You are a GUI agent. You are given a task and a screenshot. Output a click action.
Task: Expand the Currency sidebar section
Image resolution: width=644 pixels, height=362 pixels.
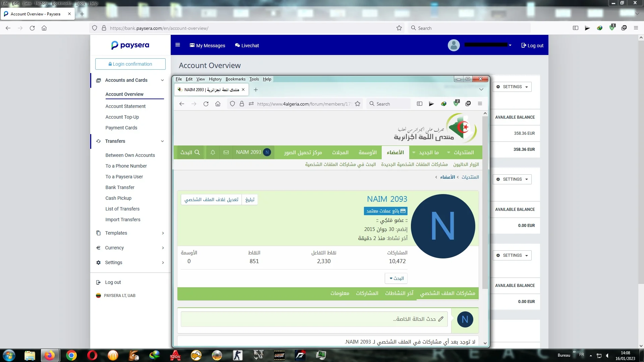[x=163, y=248]
